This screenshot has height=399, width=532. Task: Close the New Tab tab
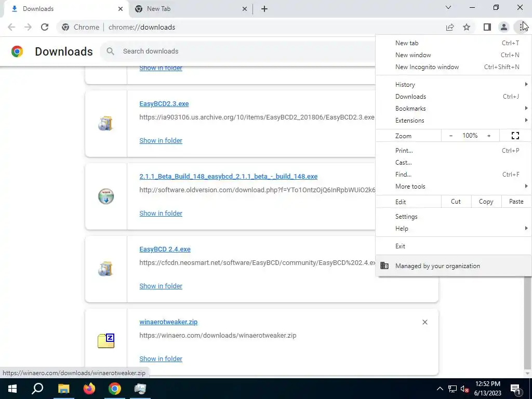(245, 9)
